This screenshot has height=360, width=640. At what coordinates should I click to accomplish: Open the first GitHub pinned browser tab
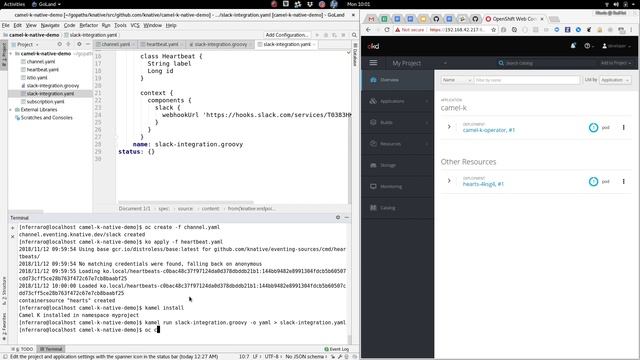pos(436,19)
